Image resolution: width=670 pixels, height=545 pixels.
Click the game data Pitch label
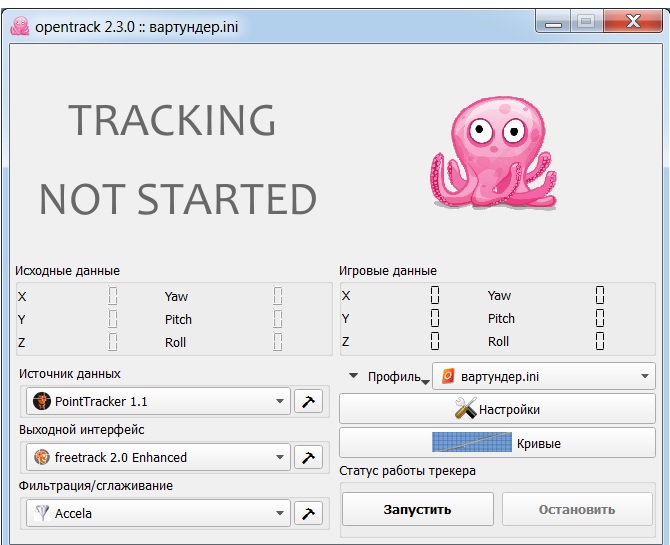pos(501,318)
